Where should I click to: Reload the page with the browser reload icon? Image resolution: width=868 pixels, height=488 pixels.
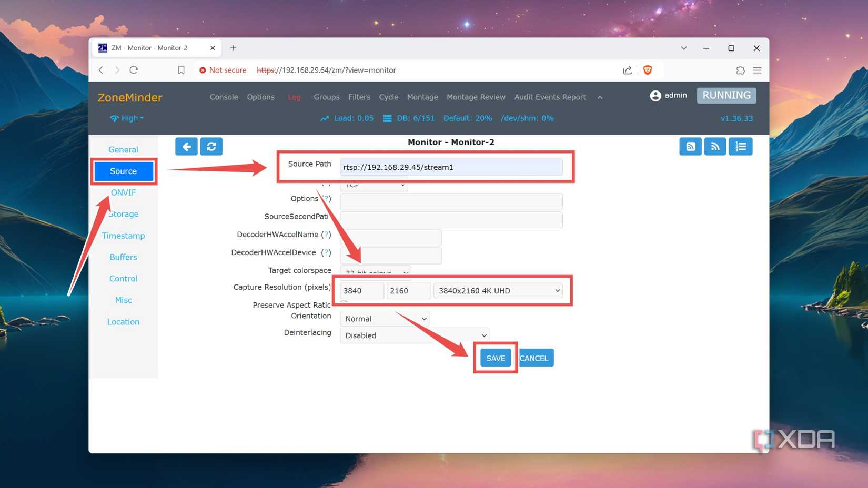click(x=134, y=70)
